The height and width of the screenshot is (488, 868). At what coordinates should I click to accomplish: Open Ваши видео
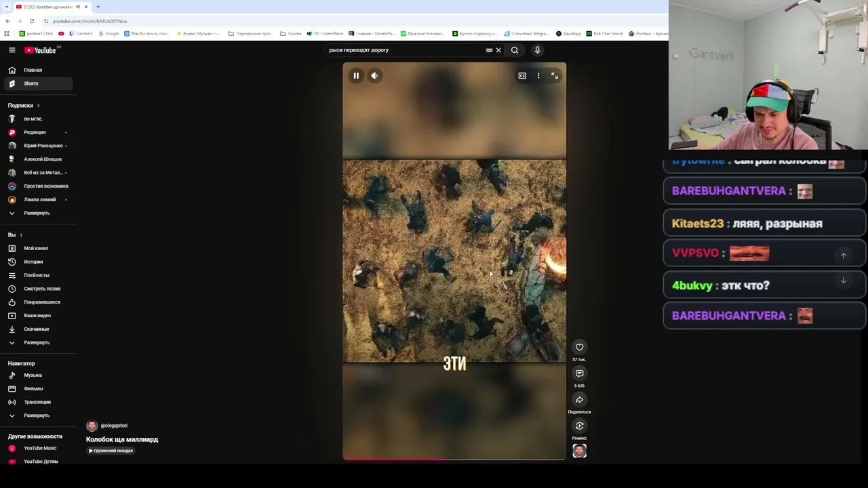(x=37, y=316)
